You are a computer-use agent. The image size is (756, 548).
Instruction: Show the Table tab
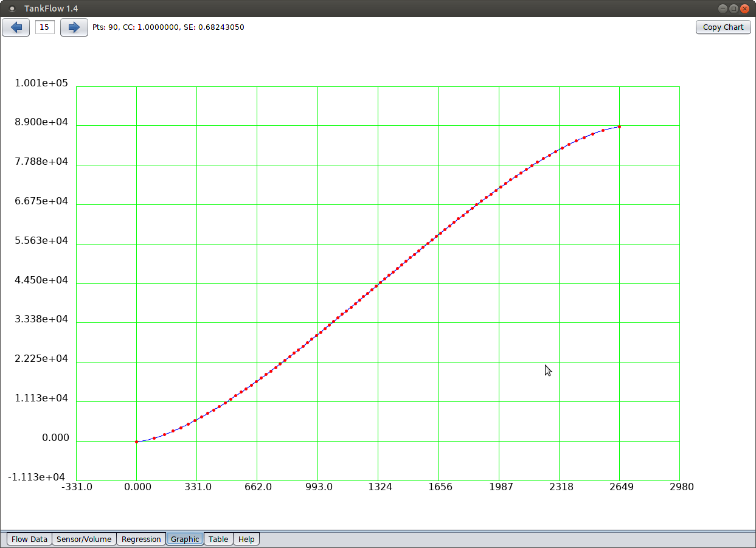pos(218,539)
